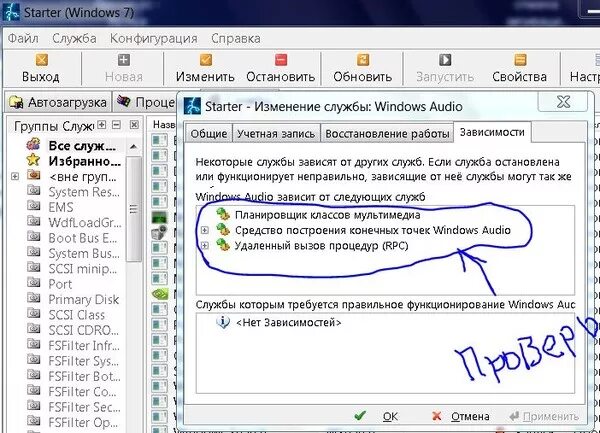Click the <Нет Зависимостей> entry
Image resolution: width=600 pixels, height=433 pixels.
(x=289, y=323)
